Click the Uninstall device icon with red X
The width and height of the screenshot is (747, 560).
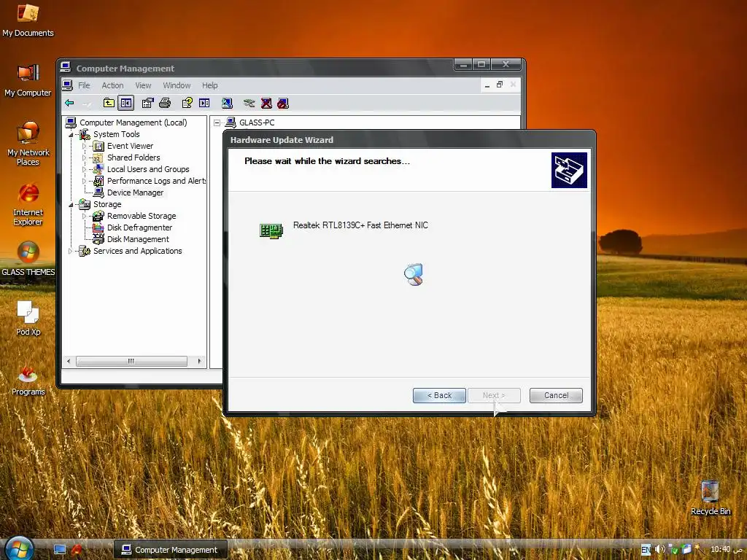266,103
